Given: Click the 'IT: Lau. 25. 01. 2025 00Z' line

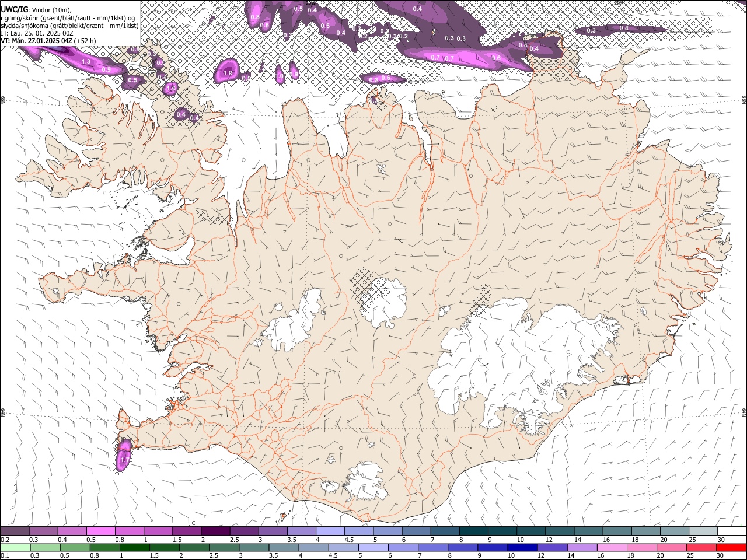Looking at the screenshot, I should pos(37,33).
